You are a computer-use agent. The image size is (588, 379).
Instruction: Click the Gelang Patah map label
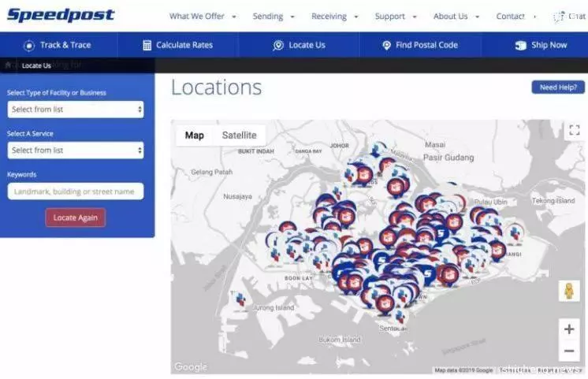pyautogui.click(x=212, y=172)
